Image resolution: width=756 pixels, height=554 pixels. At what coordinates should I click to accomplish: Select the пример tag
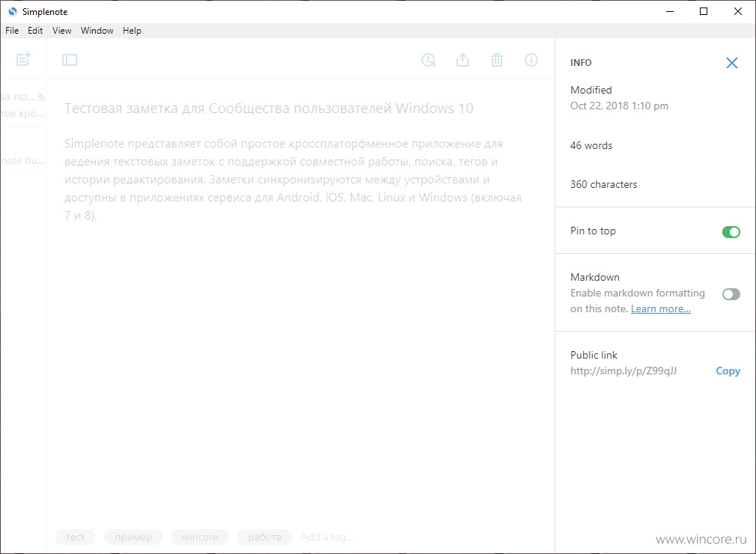pyautogui.click(x=133, y=537)
